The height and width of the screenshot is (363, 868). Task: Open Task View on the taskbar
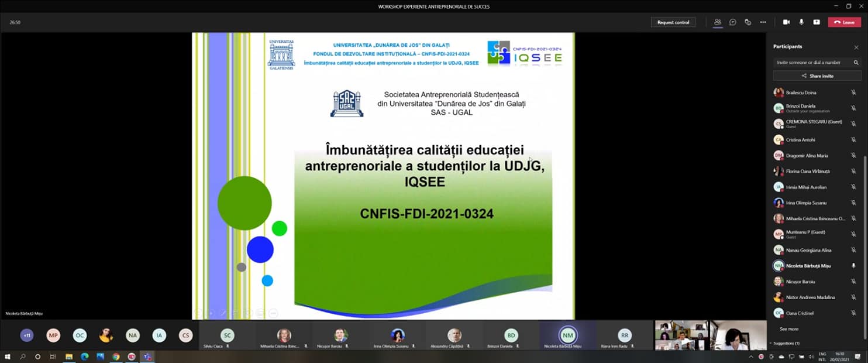point(53,357)
